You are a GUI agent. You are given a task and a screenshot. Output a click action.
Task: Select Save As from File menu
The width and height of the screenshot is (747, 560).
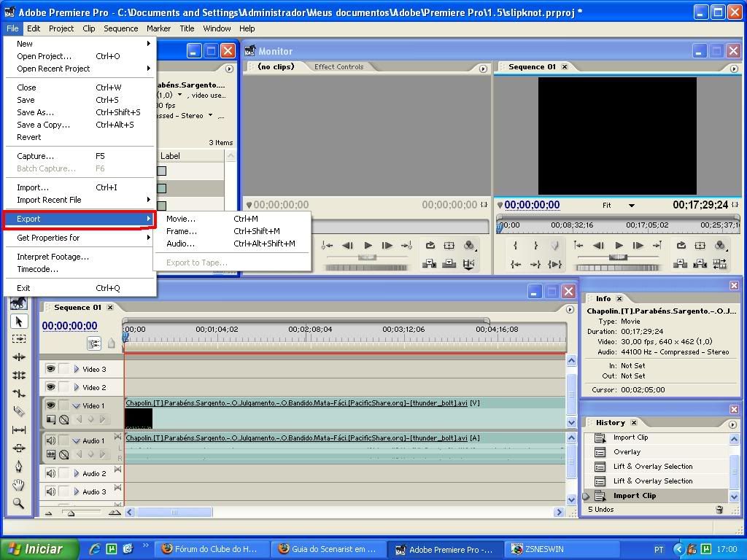click(x=79, y=112)
